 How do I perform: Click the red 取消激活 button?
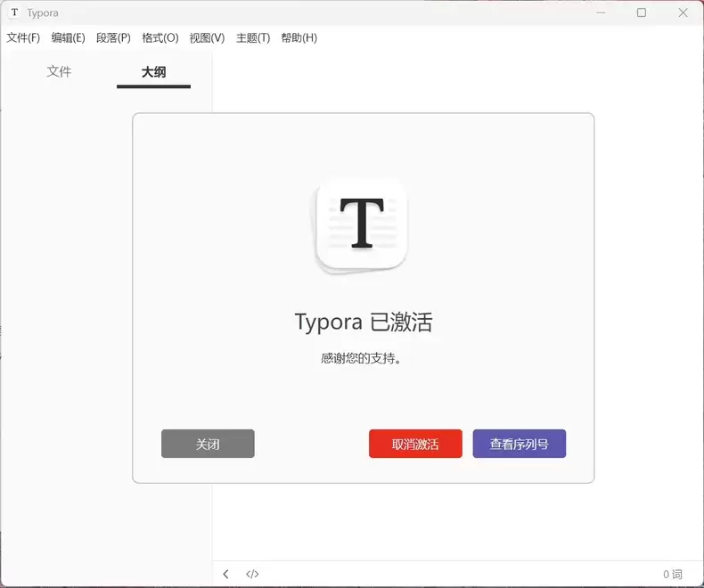pyautogui.click(x=415, y=444)
